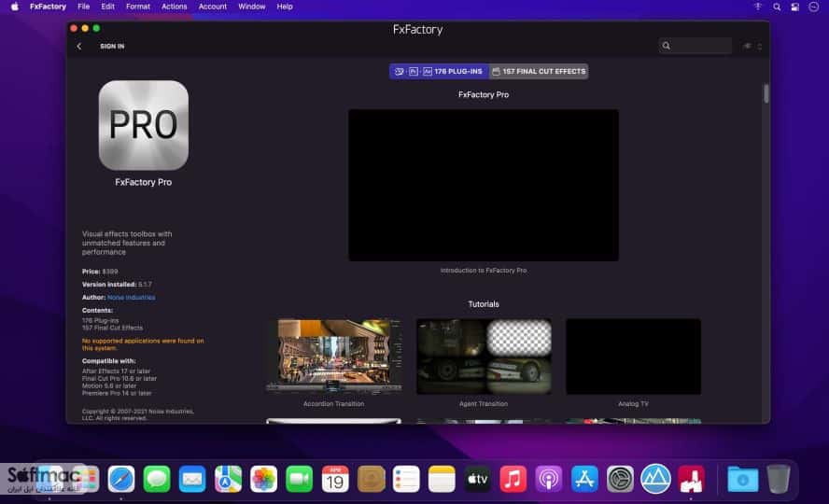Open Photos from the dock
The width and height of the screenshot is (829, 504).
pos(264,479)
